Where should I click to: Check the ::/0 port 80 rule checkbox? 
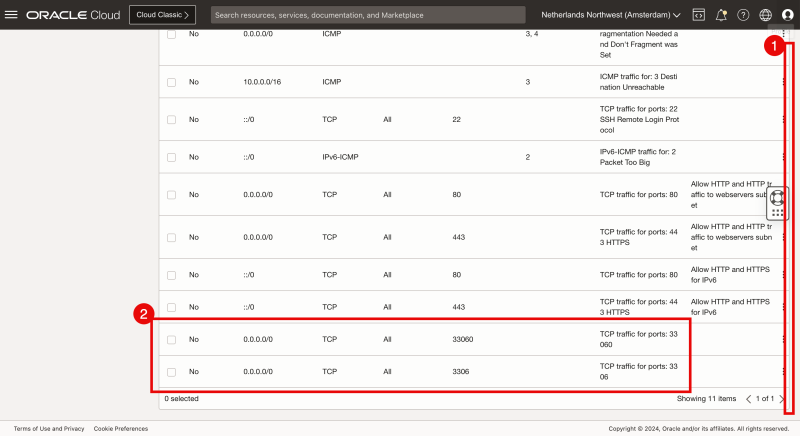pos(171,275)
